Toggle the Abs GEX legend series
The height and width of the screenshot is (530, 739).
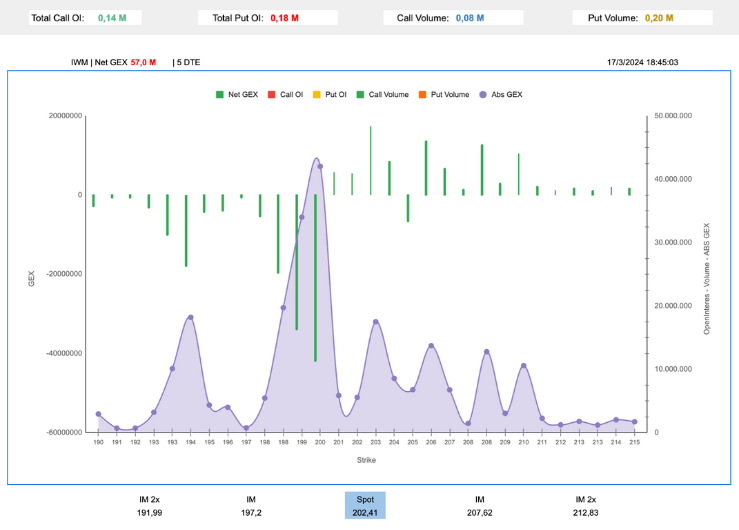click(x=501, y=95)
